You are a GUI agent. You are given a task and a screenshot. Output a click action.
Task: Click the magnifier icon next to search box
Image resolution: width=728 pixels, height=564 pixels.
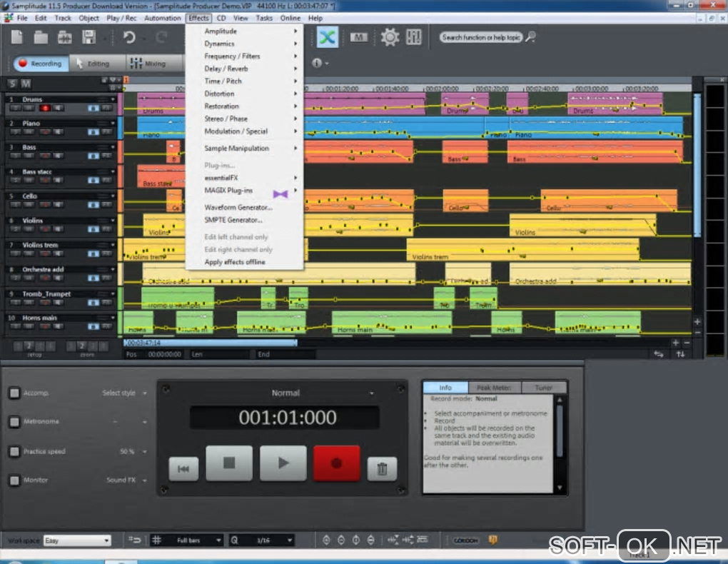click(531, 36)
